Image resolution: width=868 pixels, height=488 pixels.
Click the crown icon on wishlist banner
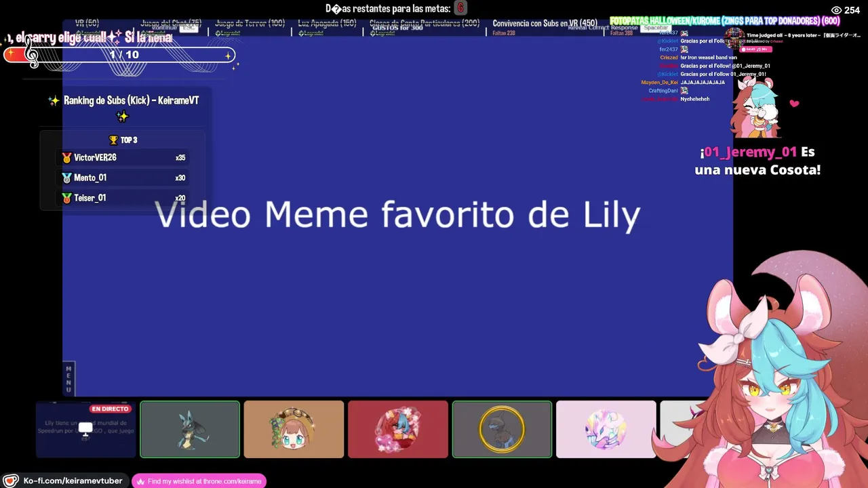(x=140, y=481)
